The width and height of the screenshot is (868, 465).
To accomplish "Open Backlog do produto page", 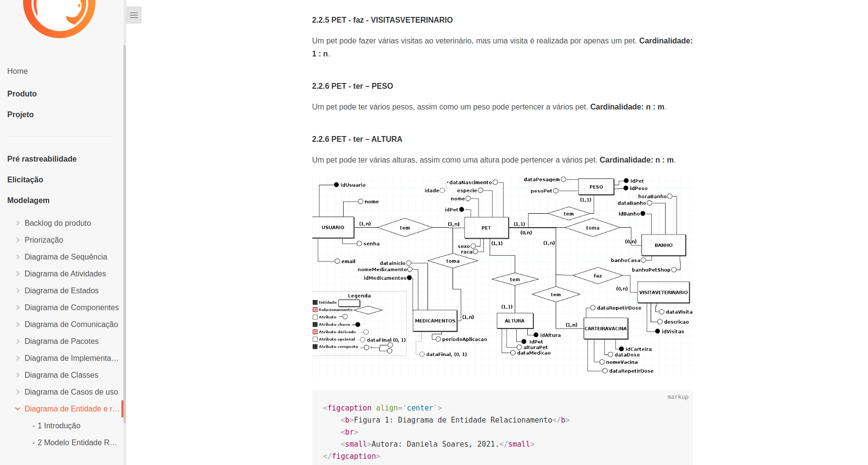I will (x=58, y=223).
